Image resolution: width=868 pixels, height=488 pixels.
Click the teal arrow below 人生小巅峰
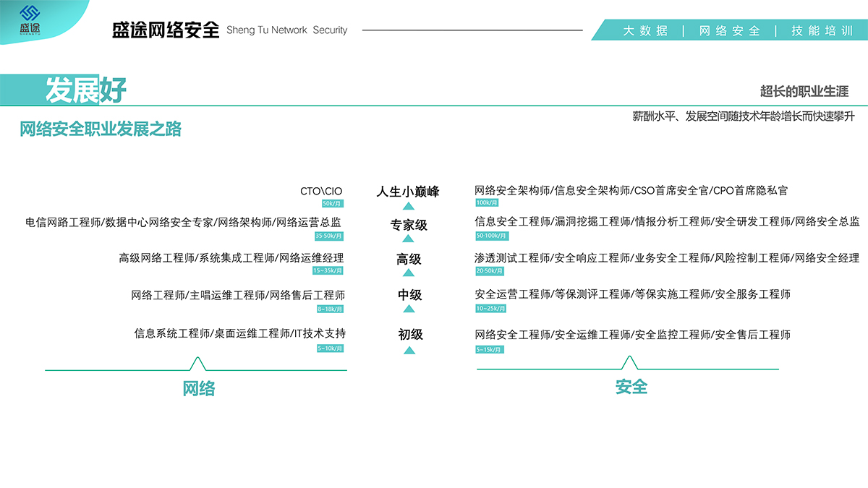409,207
